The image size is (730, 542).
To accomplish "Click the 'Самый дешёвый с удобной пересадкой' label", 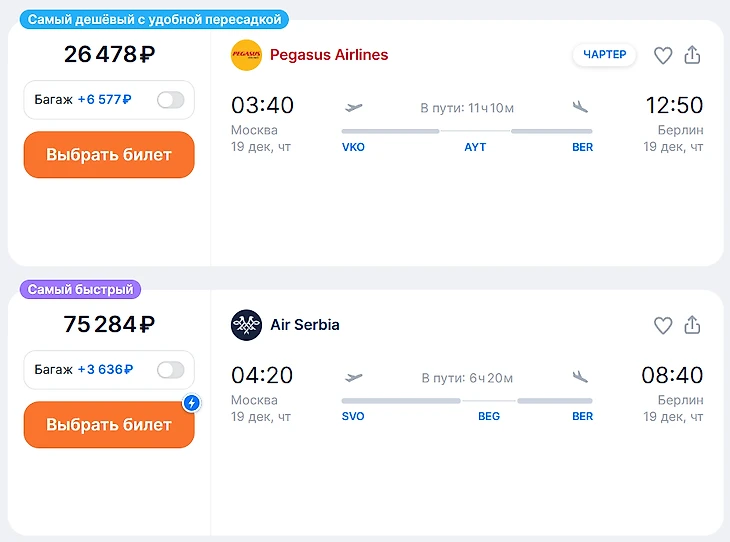I will (155, 20).
